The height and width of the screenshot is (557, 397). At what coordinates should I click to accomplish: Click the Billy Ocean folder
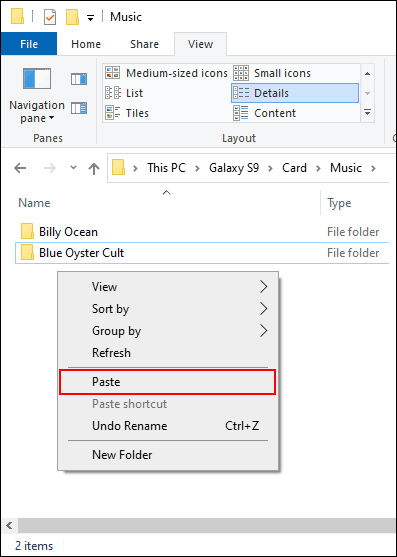coord(68,232)
